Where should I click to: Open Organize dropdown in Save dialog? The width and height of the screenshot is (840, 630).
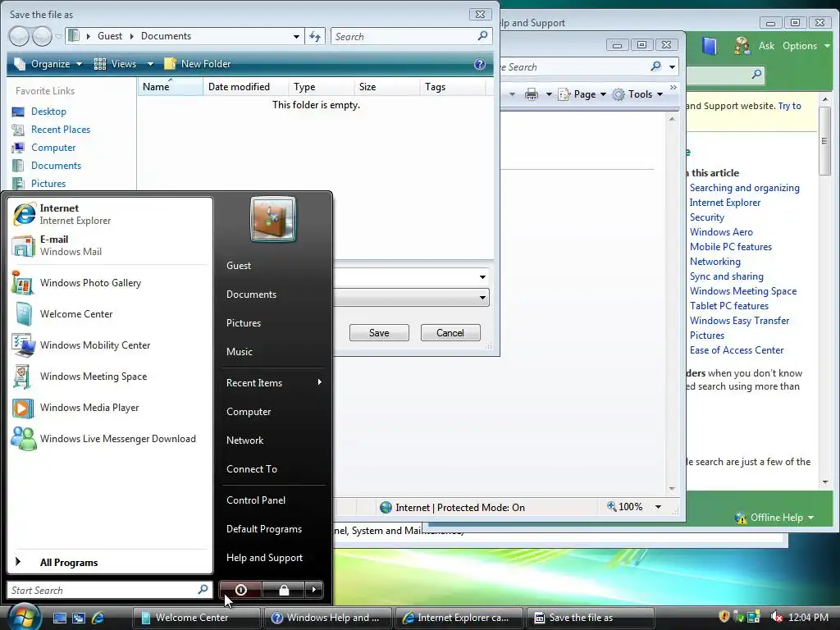(x=48, y=64)
